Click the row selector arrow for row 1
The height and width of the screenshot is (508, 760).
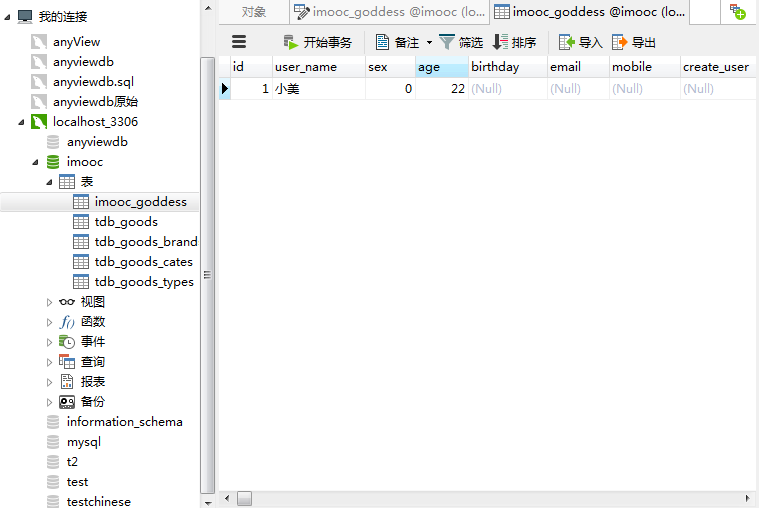(225, 89)
